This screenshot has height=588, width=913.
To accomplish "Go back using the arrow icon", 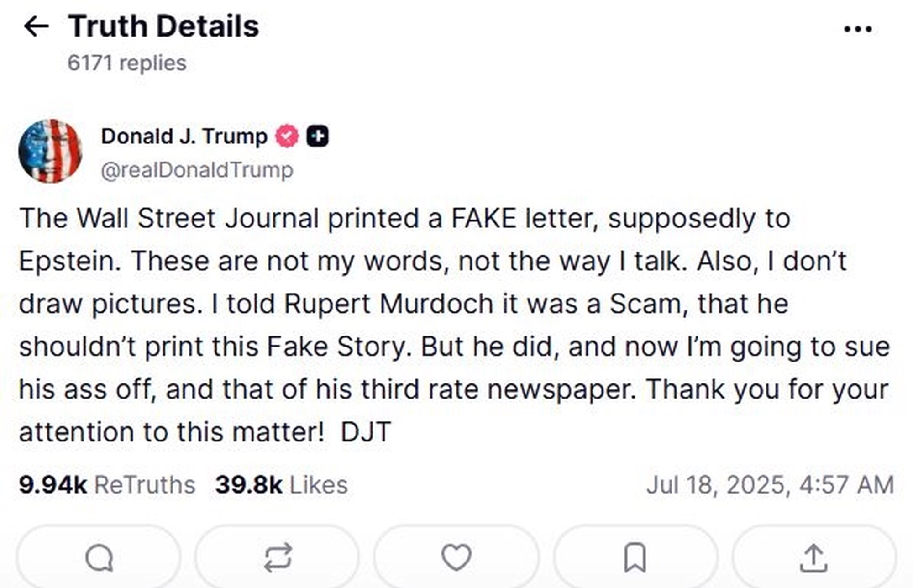I will pos(36,26).
